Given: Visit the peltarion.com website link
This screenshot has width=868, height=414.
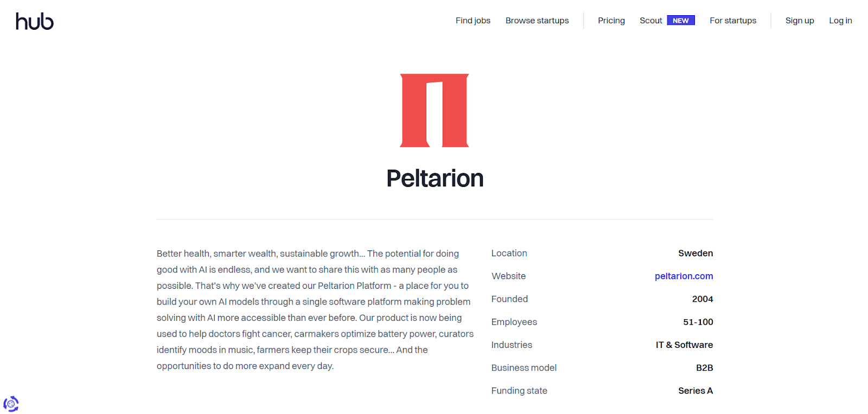Looking at the screenshot, I should coord(684,276).
